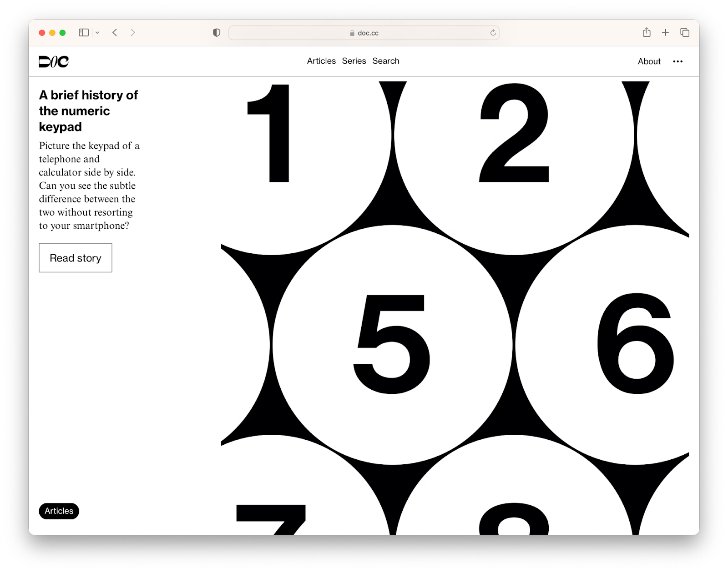Screen dimensions: 728x573
Task: Click the doc.cc address bar
Action: coord(364,33)
